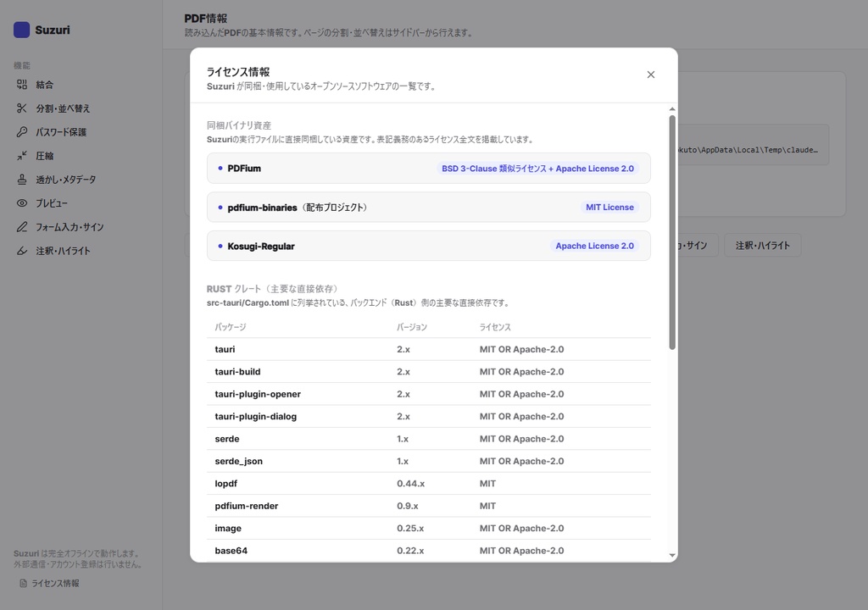Select the lopdf package name
Screen dimensions: 868x610
tap(225, 484)
